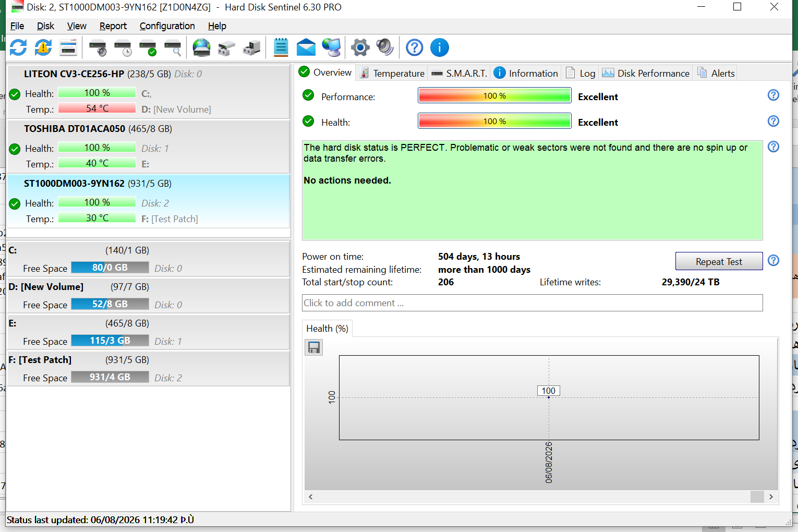
Task: Switch to the Log tab
Action: pyautogui.click(x=581, y=73)
